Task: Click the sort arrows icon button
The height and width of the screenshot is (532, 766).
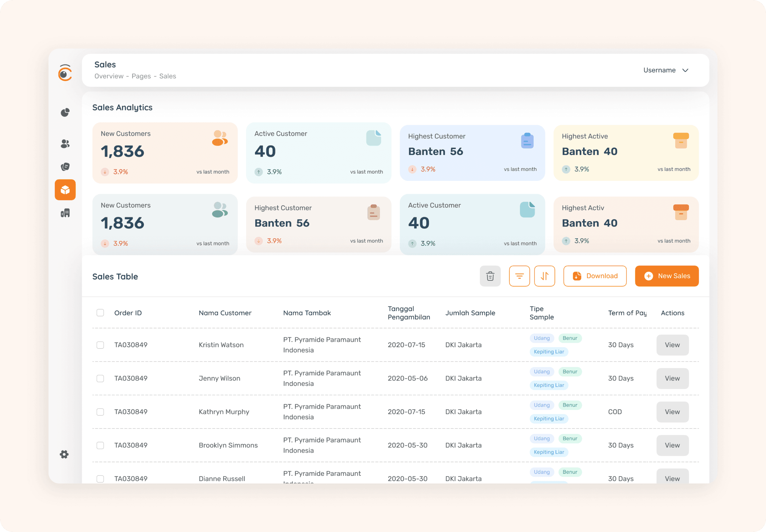Action: 544,276
